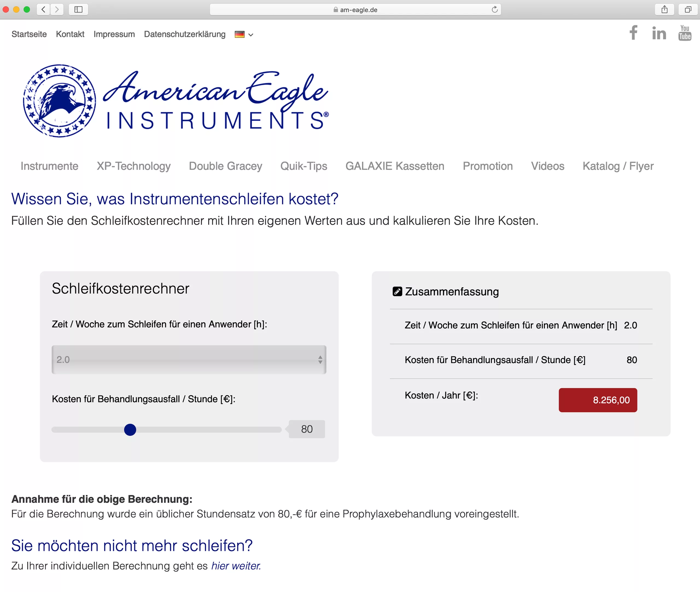700x592 pixels.
Task: Open the hours per week select box
Action: pyautogui.click(x=189, y=359)
